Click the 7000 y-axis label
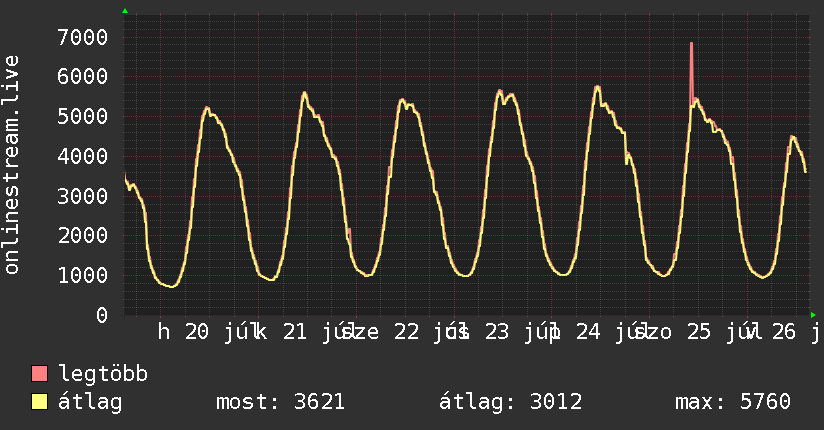Viewport: 824px width, 430px height. pyautogui.click(x=83, y=37)
